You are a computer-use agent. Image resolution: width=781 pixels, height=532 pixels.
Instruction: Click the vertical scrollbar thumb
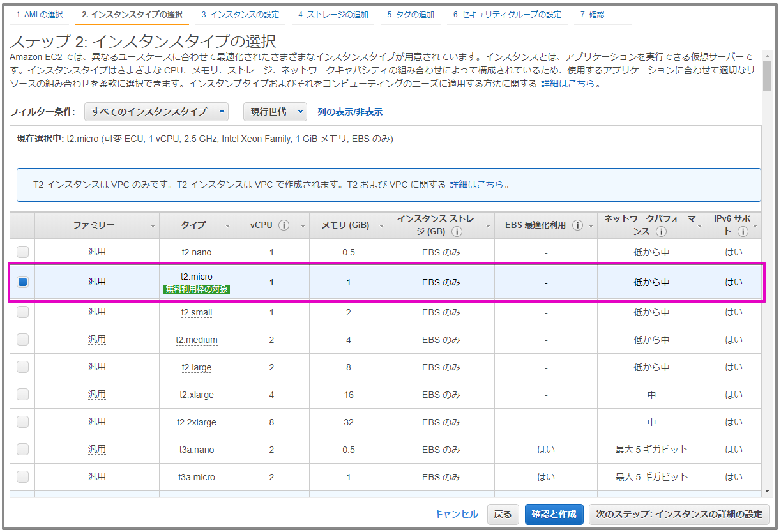point(768,77)
